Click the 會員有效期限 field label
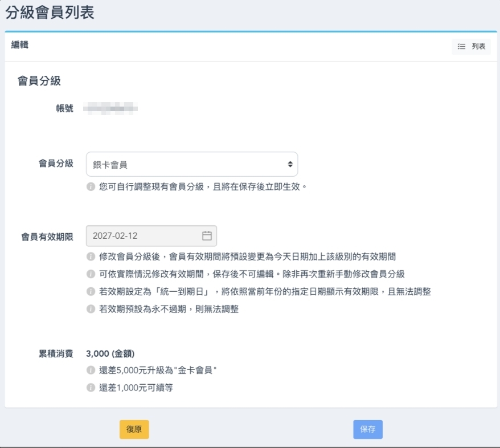 (47, 237)
